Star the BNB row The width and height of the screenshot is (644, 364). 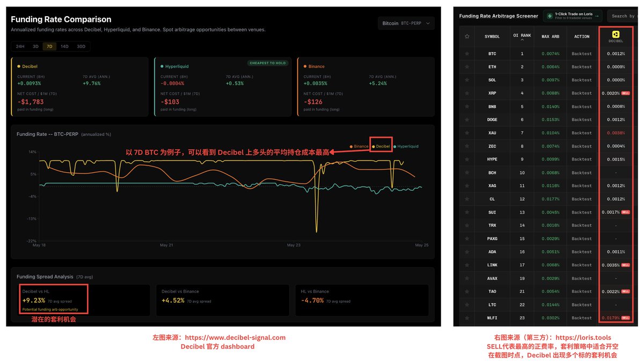[467, 106]
